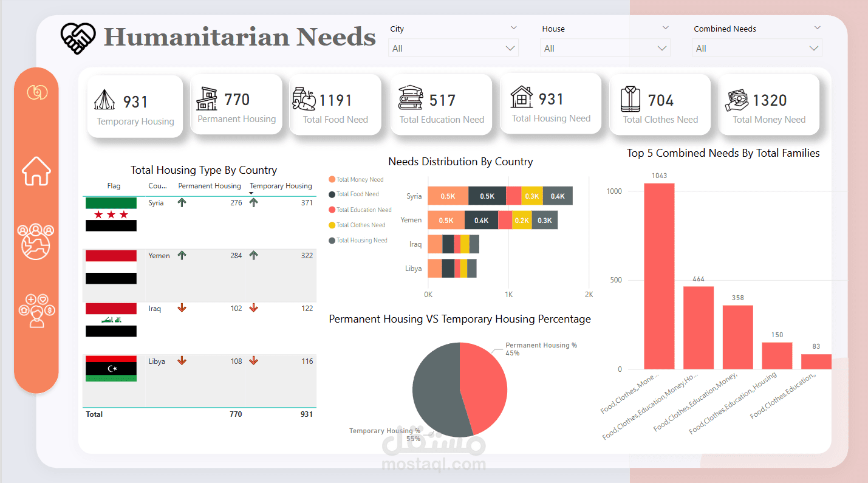Select Total Money Need legend swatch
The width and height of the screenshot is (868, 483).
[332, 179]
